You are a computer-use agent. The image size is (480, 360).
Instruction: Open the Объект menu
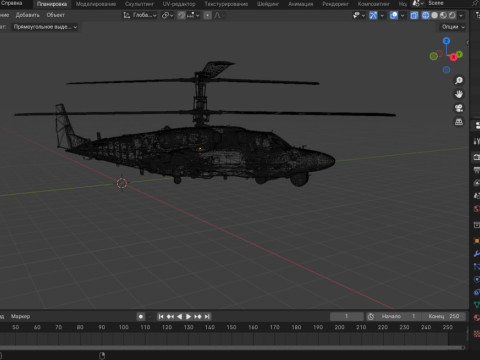[55, 15]
